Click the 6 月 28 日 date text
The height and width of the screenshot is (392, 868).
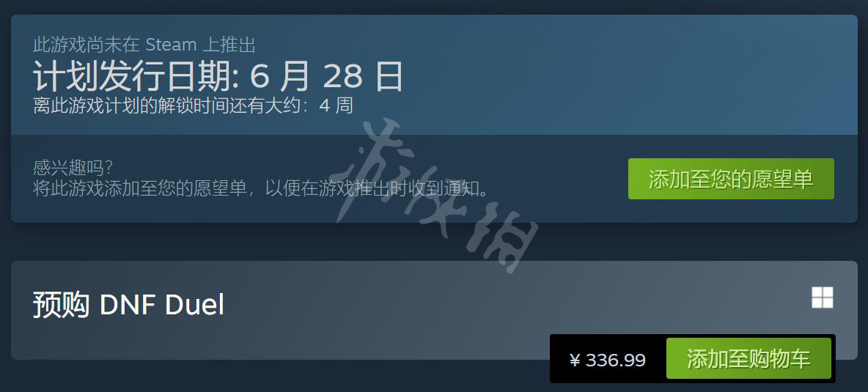point(327,75)
